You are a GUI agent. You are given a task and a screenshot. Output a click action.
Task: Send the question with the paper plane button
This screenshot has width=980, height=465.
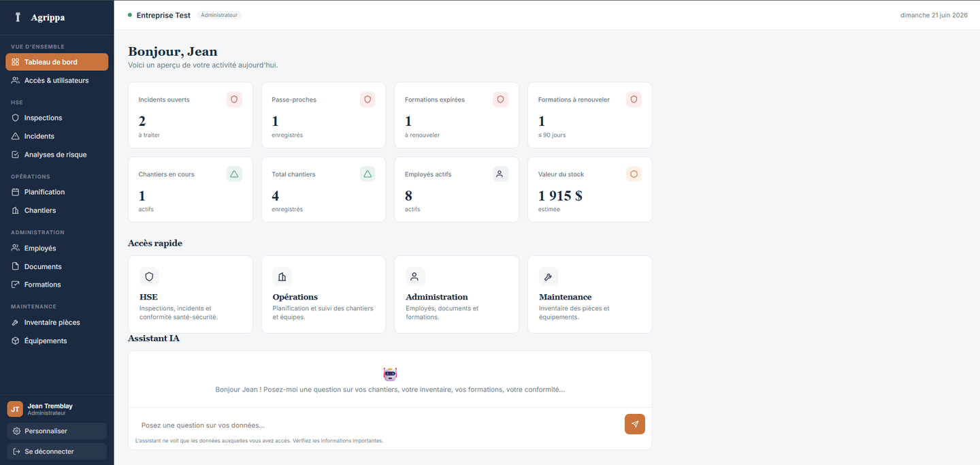tap(635, 424)
